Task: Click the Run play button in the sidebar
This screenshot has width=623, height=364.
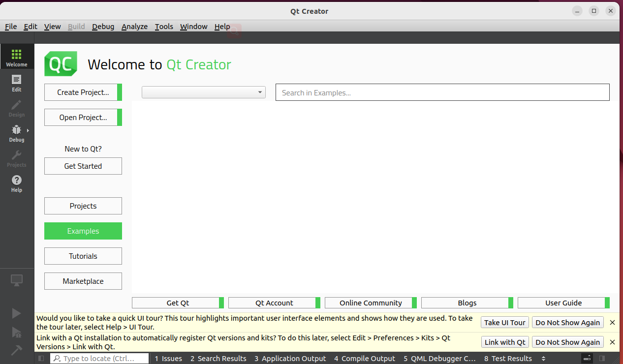Action: pyautogui.click(x=17, y=313)
